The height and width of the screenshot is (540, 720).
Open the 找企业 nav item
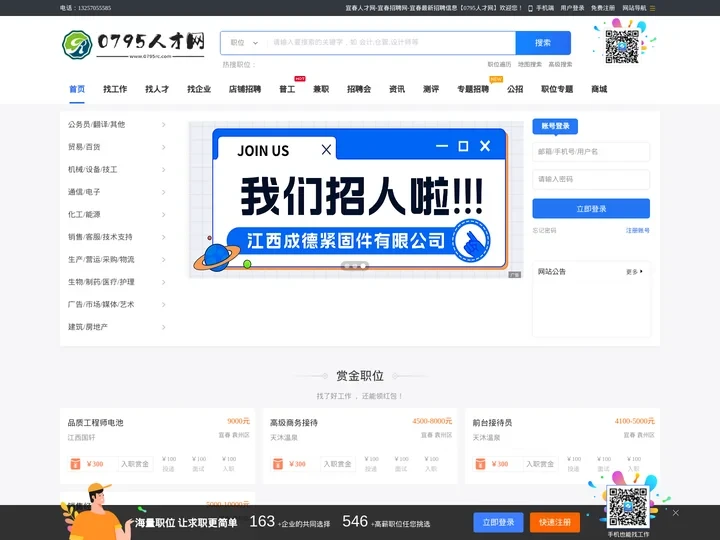click(199, 89)
